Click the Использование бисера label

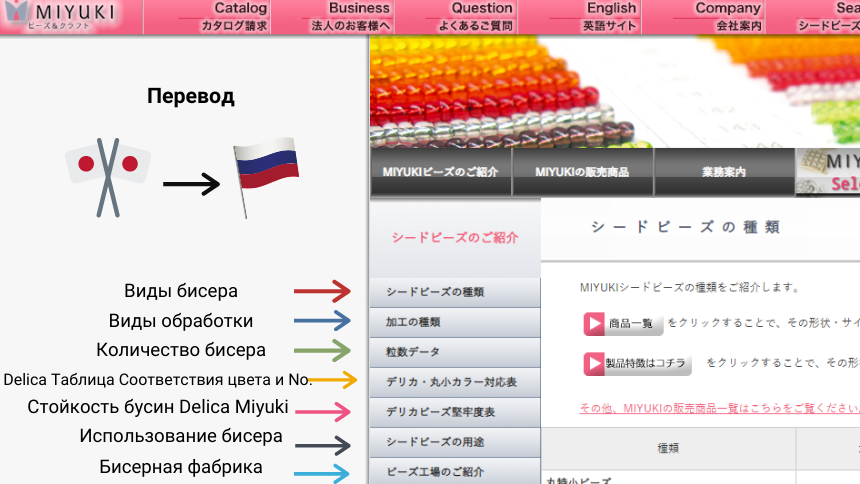pyautogui.click(x=180, y=436)
